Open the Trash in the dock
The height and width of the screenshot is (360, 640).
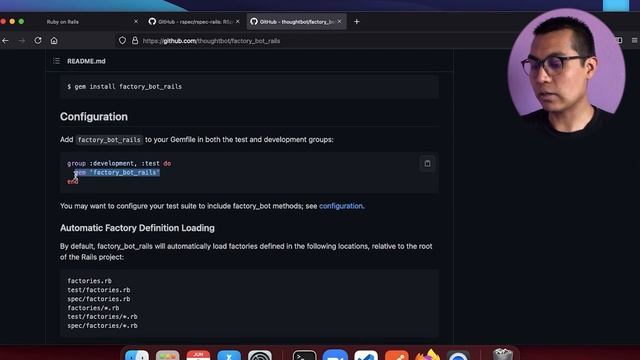tap(502, 354)
